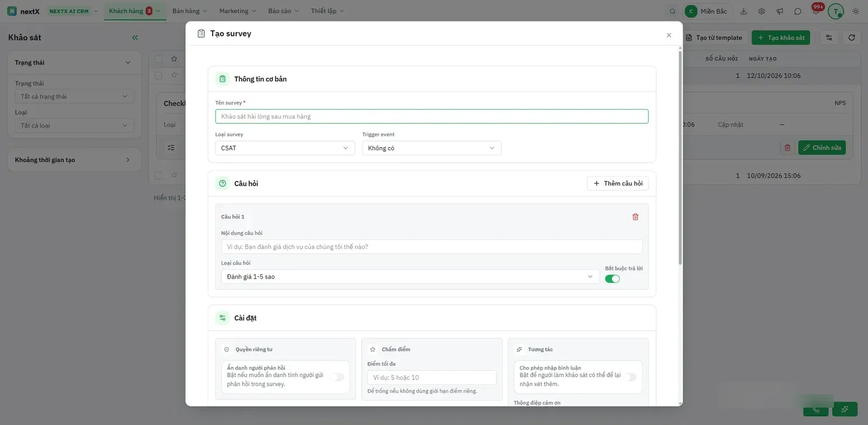Collapse the Khảo sát sidebar with double chevron
This screenshot has height=425, width=868.
(135, 37)
